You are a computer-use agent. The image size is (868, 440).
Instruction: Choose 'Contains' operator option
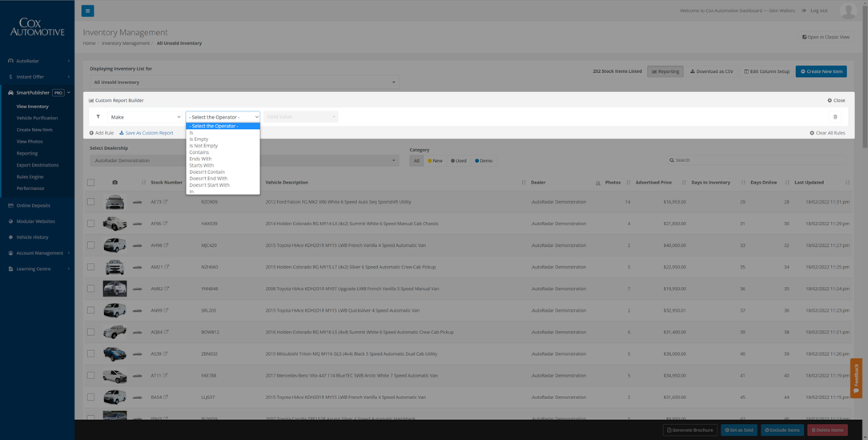click(223, 152)
